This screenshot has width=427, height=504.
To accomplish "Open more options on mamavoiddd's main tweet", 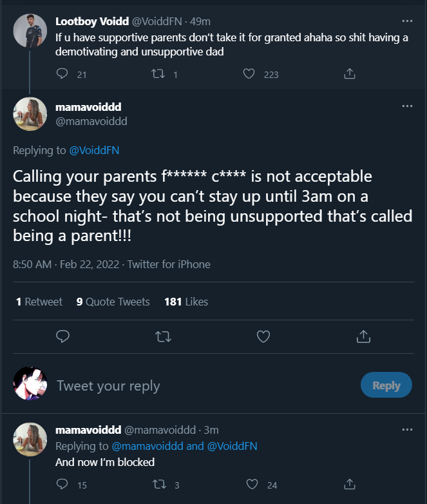I will click(407, 106).
